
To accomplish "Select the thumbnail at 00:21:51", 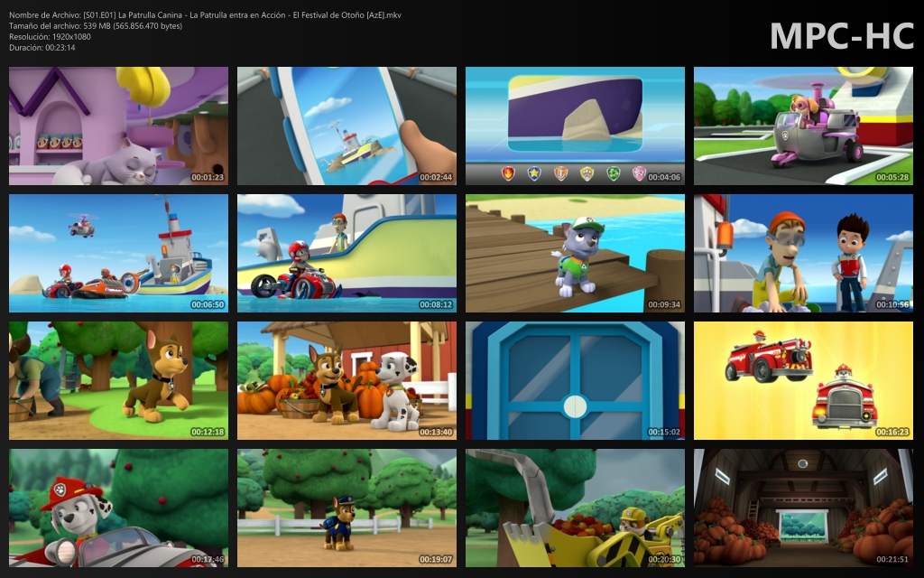I will [803, 508].
